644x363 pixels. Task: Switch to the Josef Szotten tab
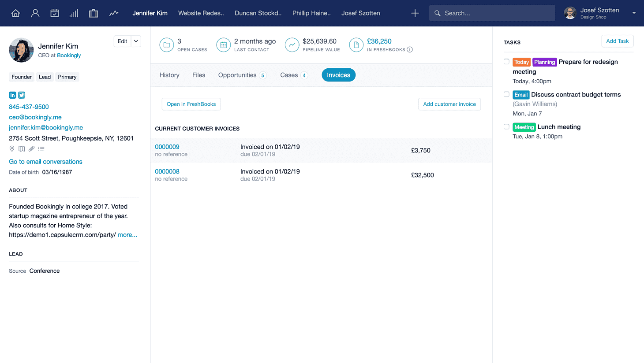361,13
